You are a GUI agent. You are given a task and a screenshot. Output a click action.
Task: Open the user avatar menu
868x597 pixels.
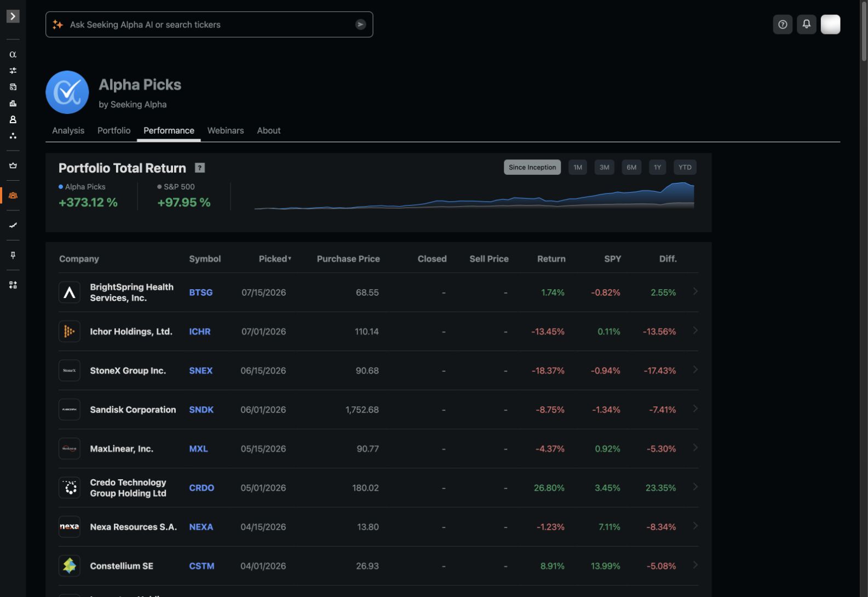[x=830, y=25]
